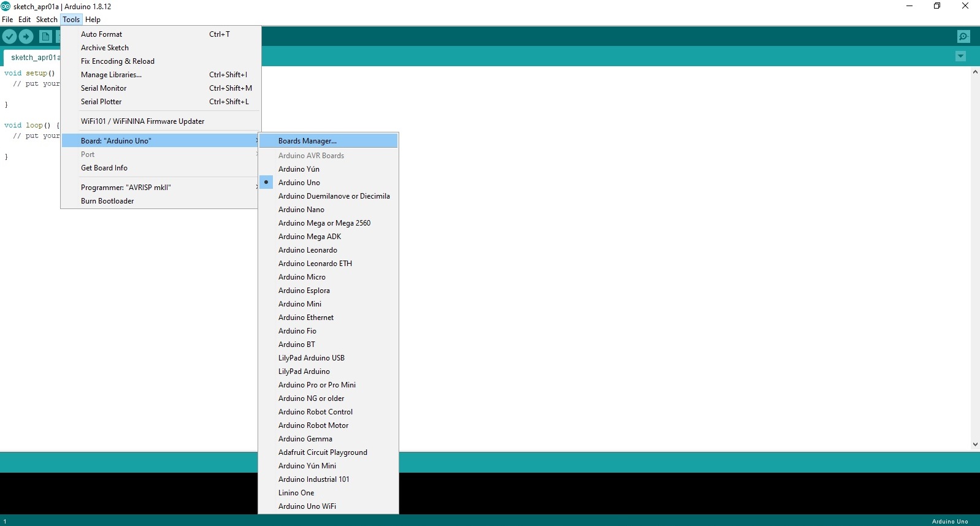Select Arduino Robot Motor
The width and height of the screenshot is (980, 526).
click(x=328, y=425)
